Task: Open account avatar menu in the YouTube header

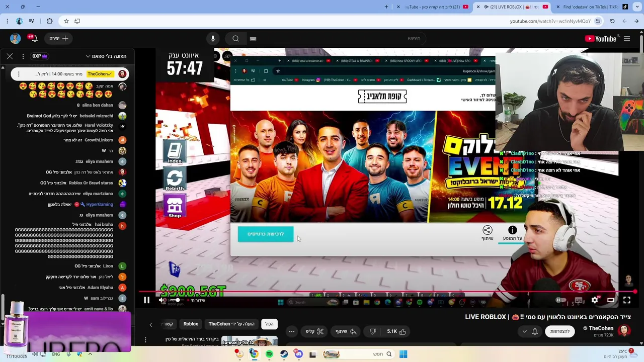Action: tap(15, 38)
